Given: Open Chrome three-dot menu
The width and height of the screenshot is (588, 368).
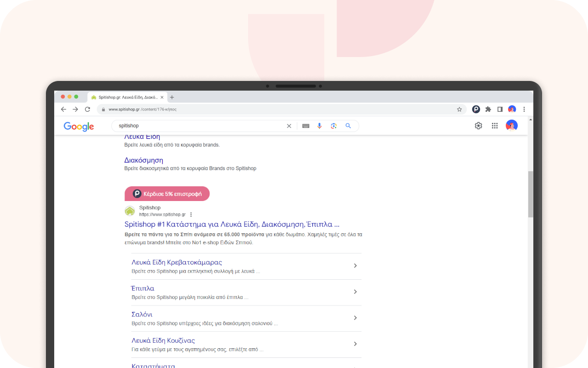Looking at the screenshot, I should 524,109.
